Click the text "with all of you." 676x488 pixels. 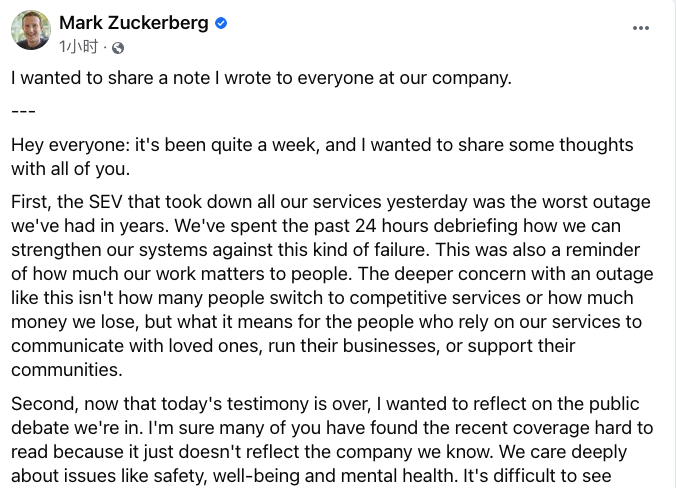point(70,169)
